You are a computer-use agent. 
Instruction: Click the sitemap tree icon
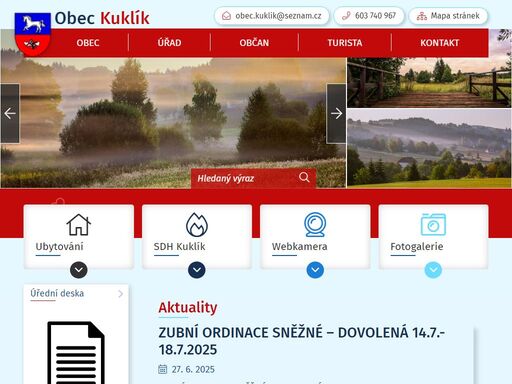[422, 16]
